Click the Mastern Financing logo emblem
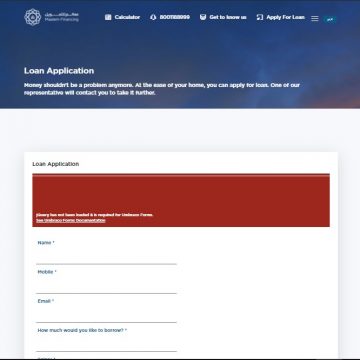The height and width of the screenshot is (360, 360). 33,17
